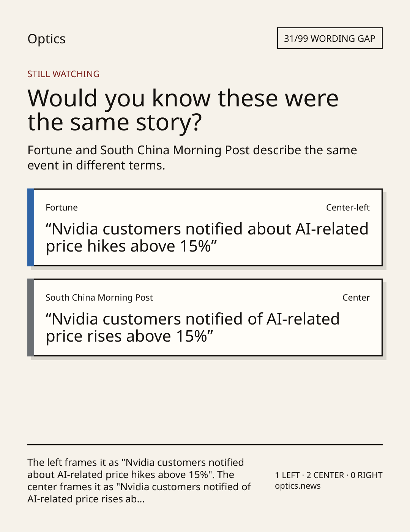Click the '2 CENTER' count
Viewport: 410px width, 532px height.
point(325,475)
